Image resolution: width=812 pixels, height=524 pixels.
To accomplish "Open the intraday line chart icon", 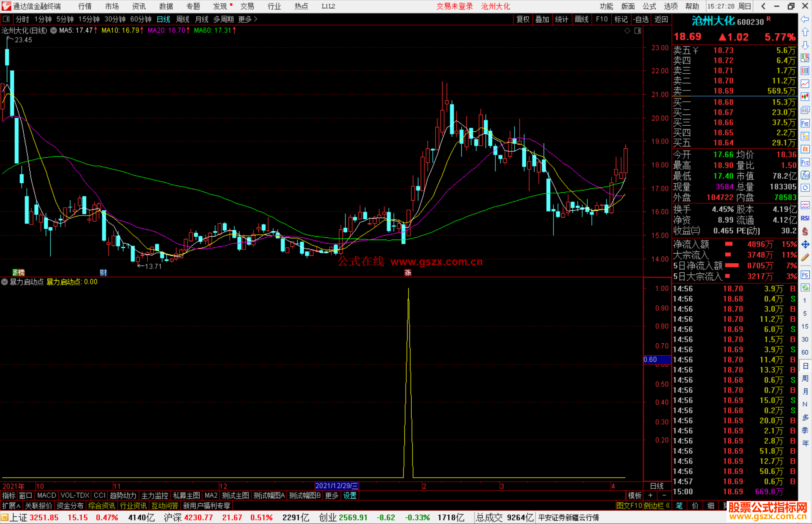I will (x=805, y=84).
